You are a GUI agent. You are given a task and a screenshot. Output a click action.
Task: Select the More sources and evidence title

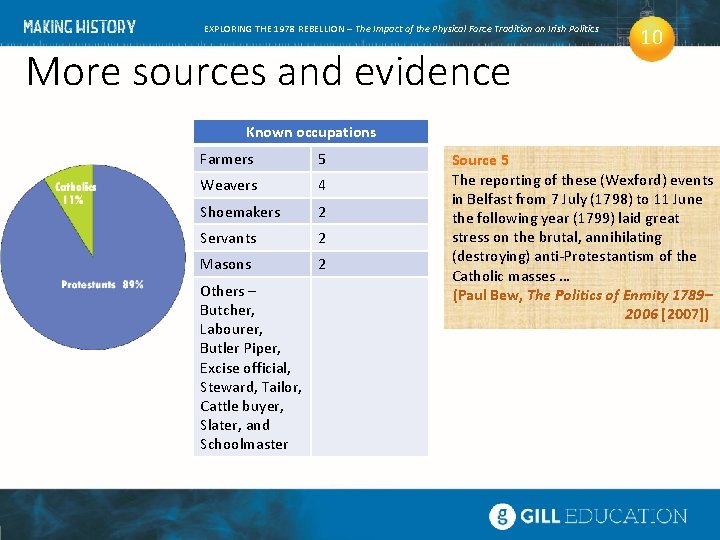coord(268,72)
